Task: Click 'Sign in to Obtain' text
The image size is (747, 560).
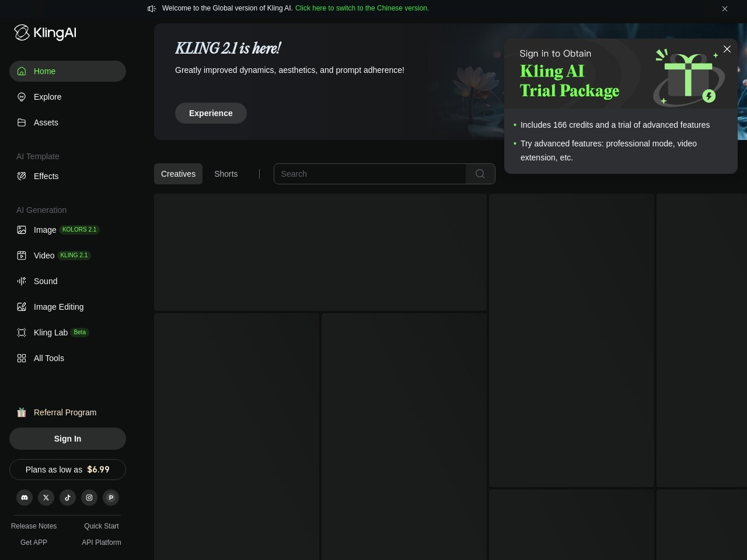Action: click(x=555, y=54)
